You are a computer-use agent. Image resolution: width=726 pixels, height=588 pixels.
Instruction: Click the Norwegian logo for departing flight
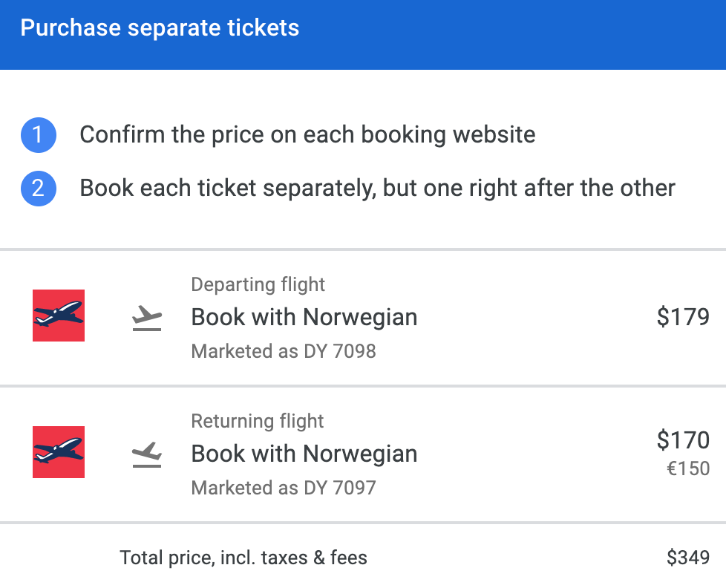[59, 316]
